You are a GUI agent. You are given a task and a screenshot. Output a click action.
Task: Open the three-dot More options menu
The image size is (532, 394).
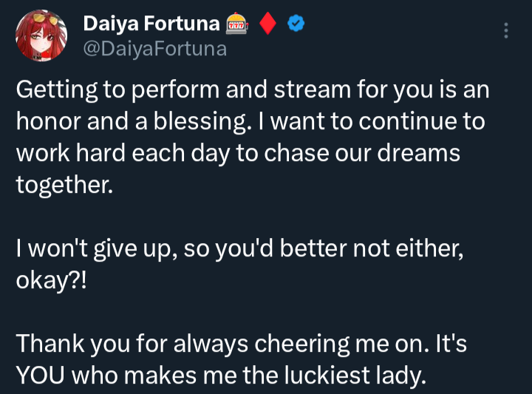point(505,30)
